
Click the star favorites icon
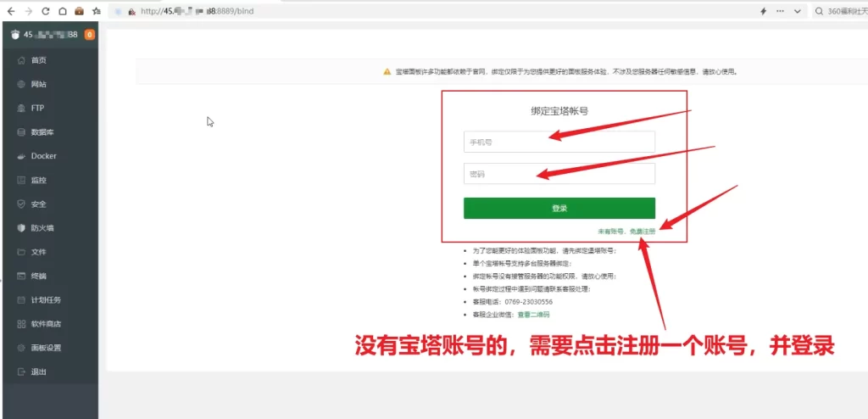97,11
